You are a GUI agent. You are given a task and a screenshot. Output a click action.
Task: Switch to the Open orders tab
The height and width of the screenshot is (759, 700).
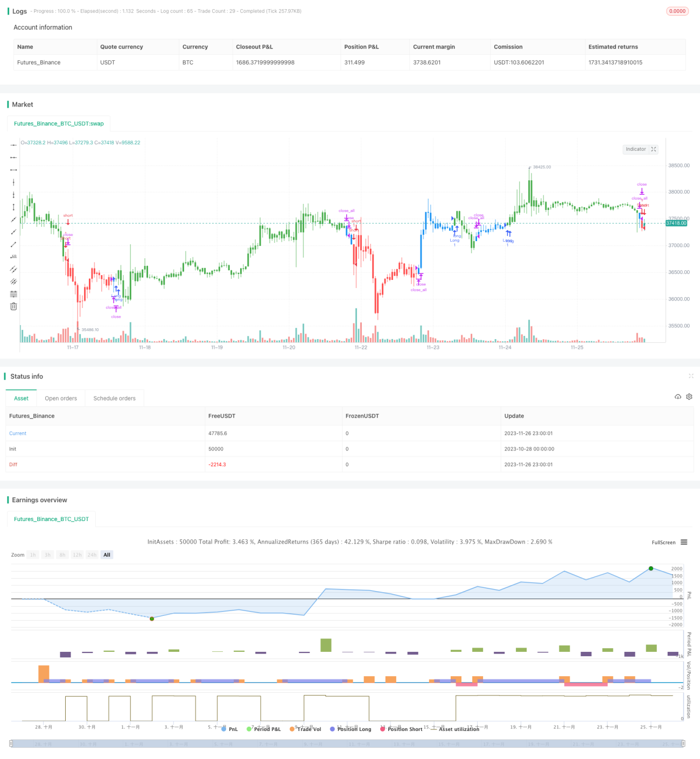coord(61,398)
